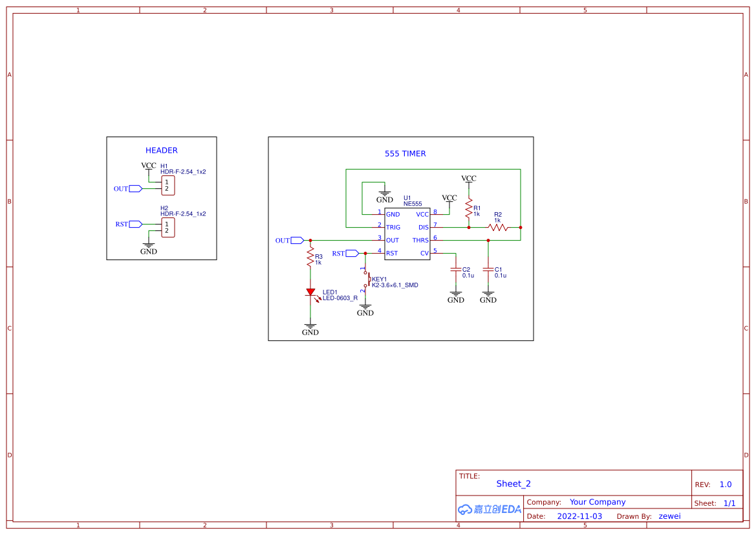This screenshot has height=535, width=756.
Task: Select the KEY1 pushbutton symbol
Action: (367, 279)
